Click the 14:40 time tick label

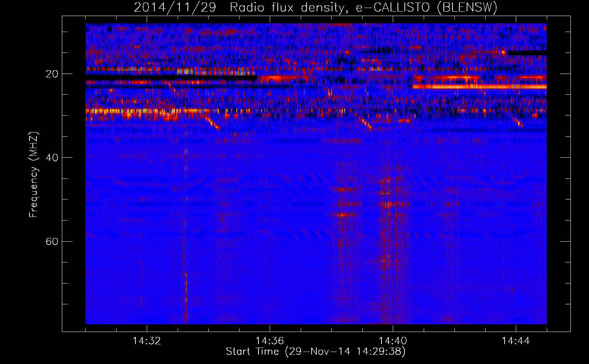tap(393, 341)
